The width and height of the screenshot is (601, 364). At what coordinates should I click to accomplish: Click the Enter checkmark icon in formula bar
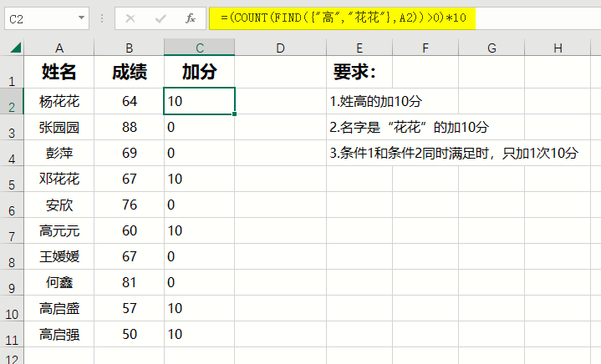[x=160, y=18]
